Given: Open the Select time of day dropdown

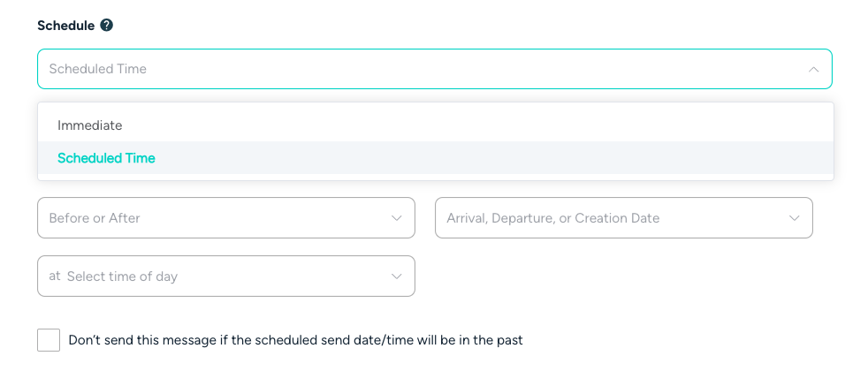Looking at the screenshot, I should (x=225, y=276).
